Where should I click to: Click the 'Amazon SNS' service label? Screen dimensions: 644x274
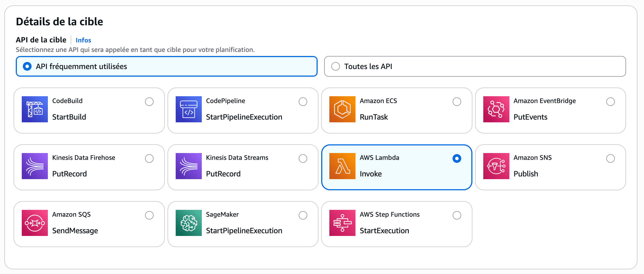click(532, 158)
